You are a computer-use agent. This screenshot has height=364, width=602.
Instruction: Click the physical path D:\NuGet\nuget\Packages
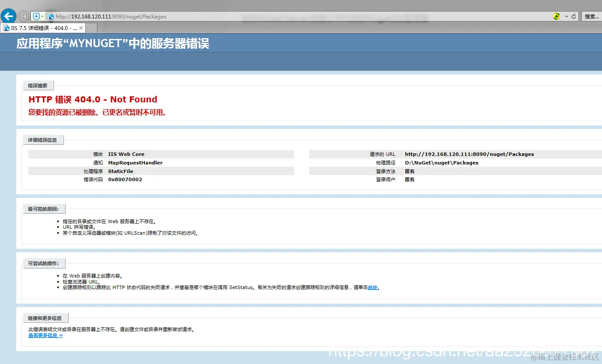point(442,163)
